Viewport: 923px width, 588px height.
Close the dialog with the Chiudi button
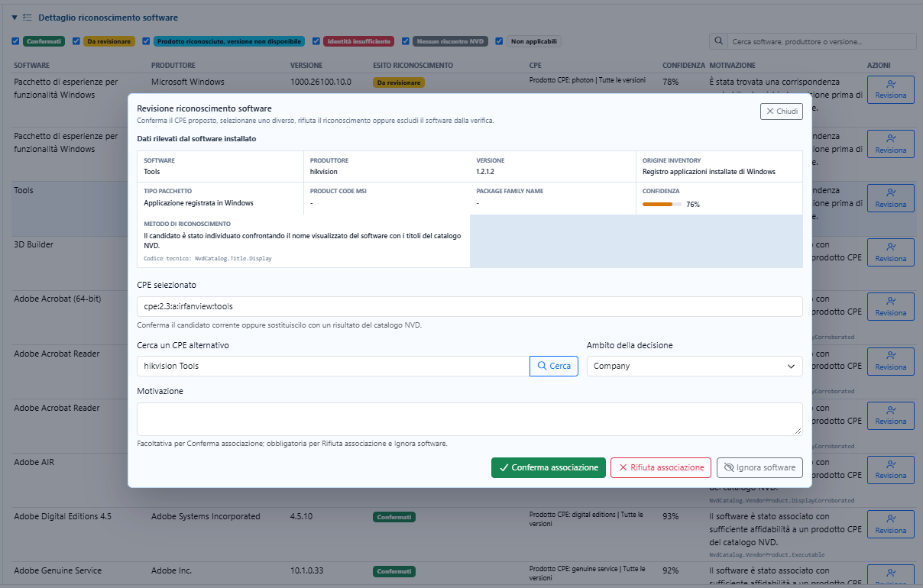782,111
